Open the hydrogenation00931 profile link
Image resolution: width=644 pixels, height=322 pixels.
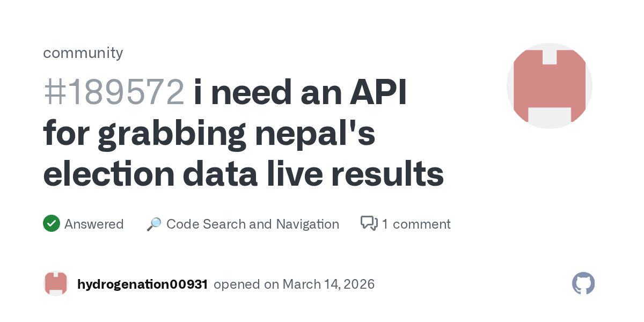pyautogui.click(x=142, y=284)
